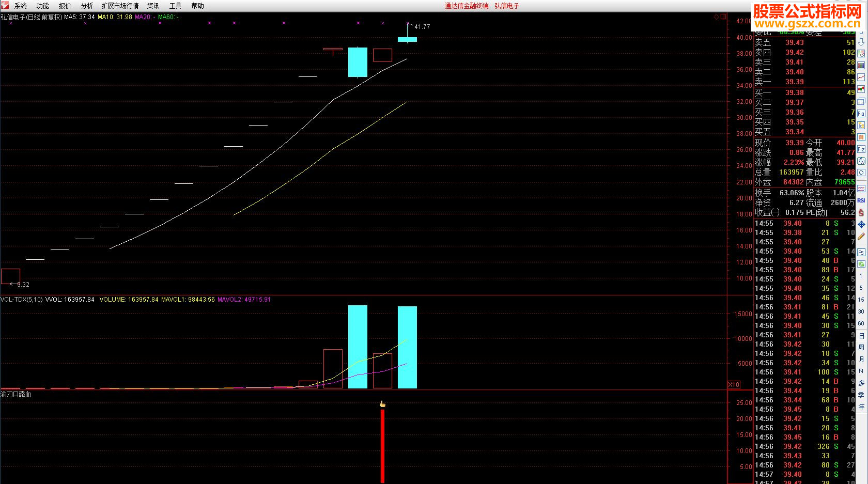Click the 买一 39.38 bid row
The height and width of the screenshot is (484, 868).
[804, 92]
